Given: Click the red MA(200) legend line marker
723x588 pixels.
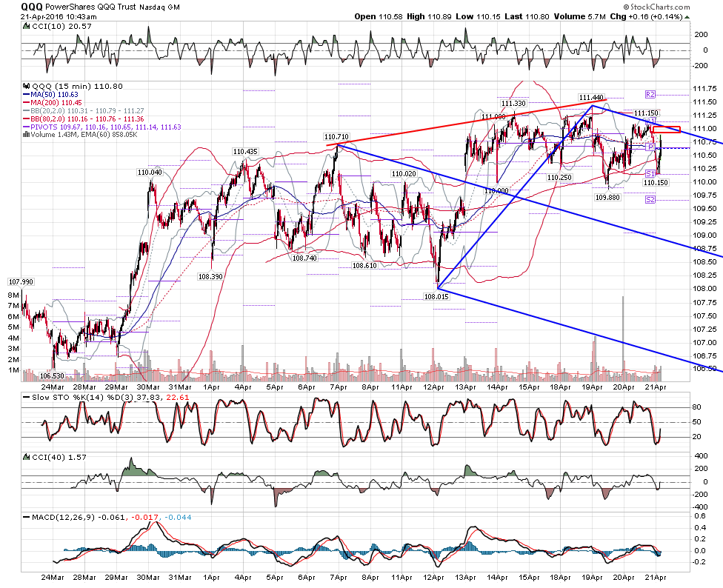Looking at the screenshot, I should click(x=27, y=102).
